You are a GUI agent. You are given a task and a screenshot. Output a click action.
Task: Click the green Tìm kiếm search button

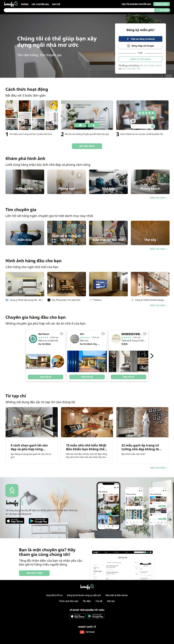(x=162, y=10)
